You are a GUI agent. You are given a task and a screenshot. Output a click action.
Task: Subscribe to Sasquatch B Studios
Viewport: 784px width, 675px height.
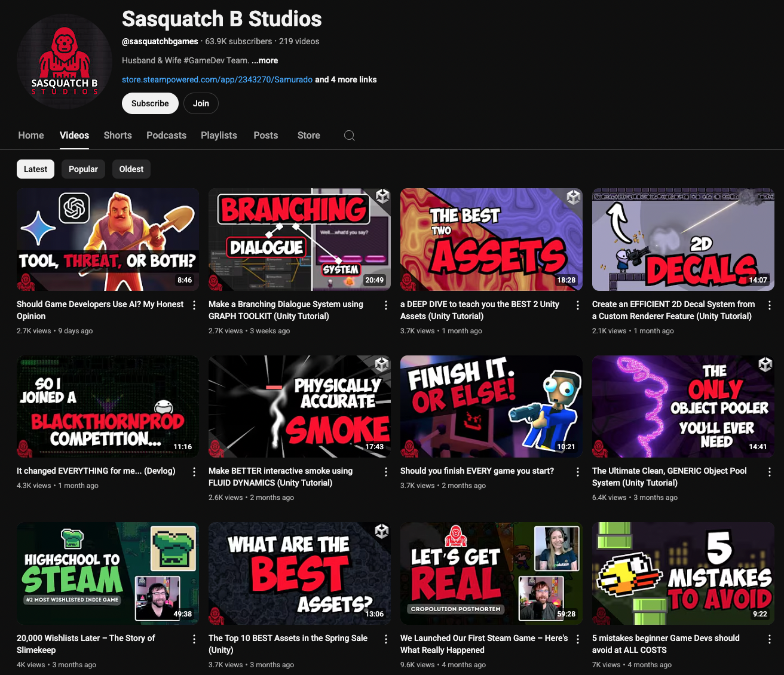click(x=150, y=103)
